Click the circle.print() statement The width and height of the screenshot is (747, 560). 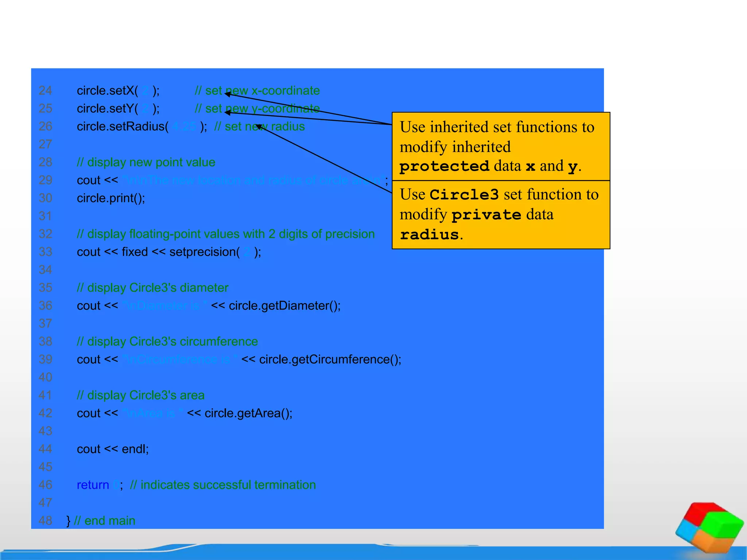pos(111,198)
